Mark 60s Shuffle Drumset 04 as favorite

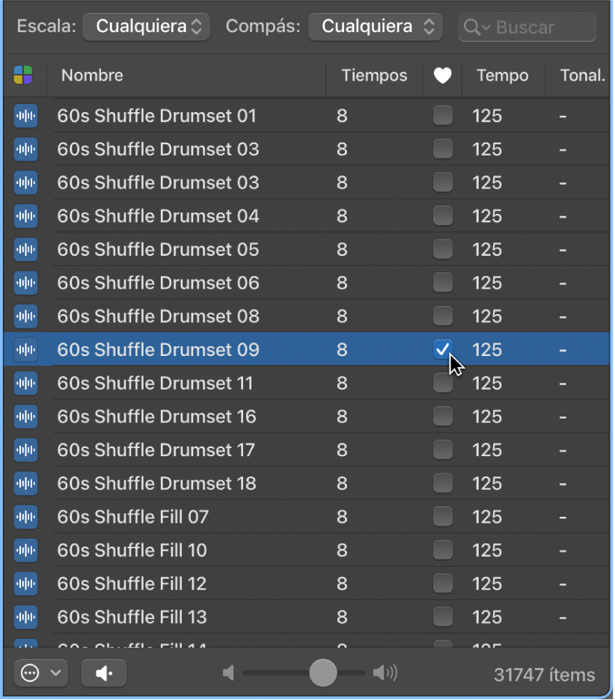(443, 216)
